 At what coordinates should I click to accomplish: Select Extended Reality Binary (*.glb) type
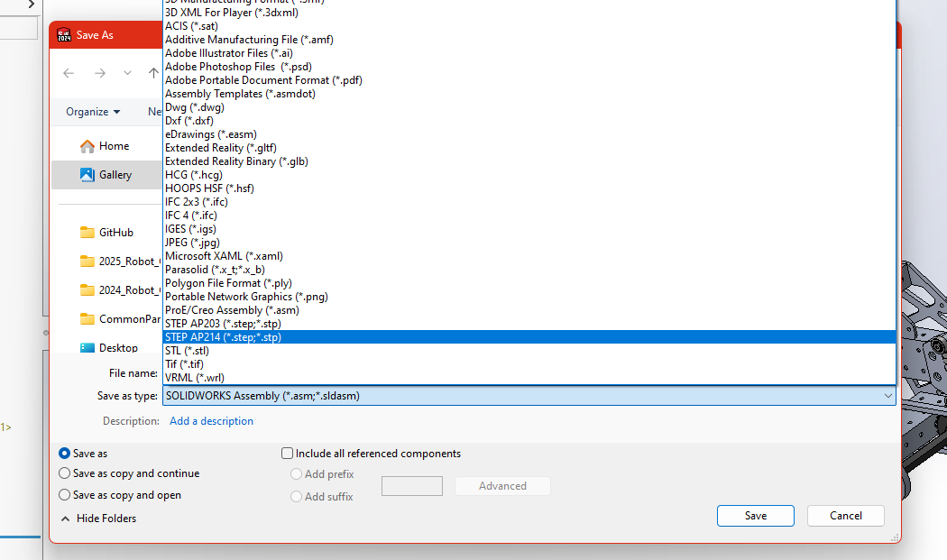click(529, 161)
